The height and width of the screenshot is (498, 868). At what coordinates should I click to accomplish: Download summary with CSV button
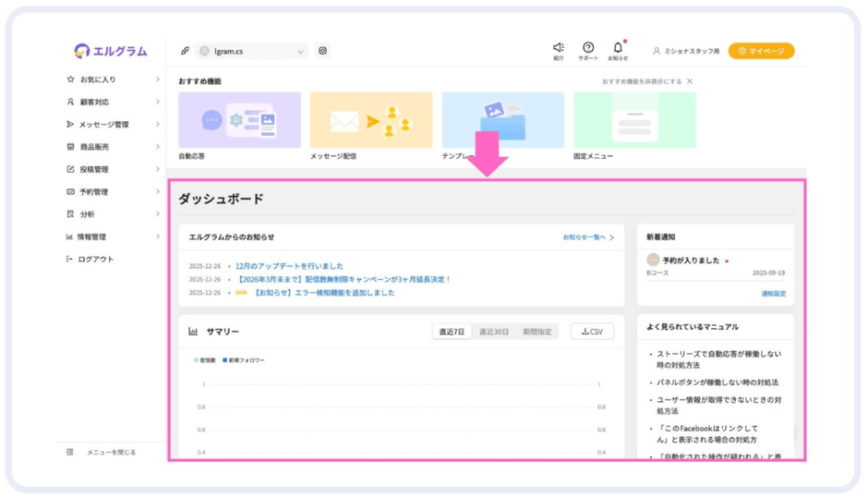click(x=592, y=332)
